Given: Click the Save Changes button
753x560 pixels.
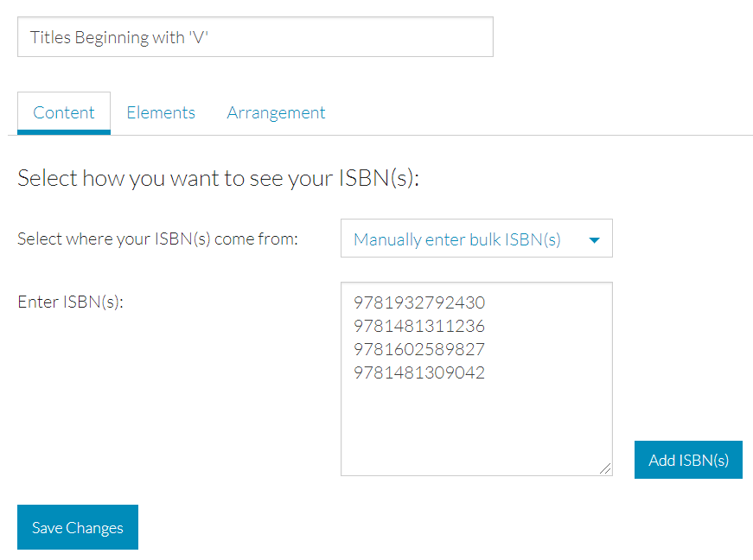Looking at the screenshot, I should point(78,527).
